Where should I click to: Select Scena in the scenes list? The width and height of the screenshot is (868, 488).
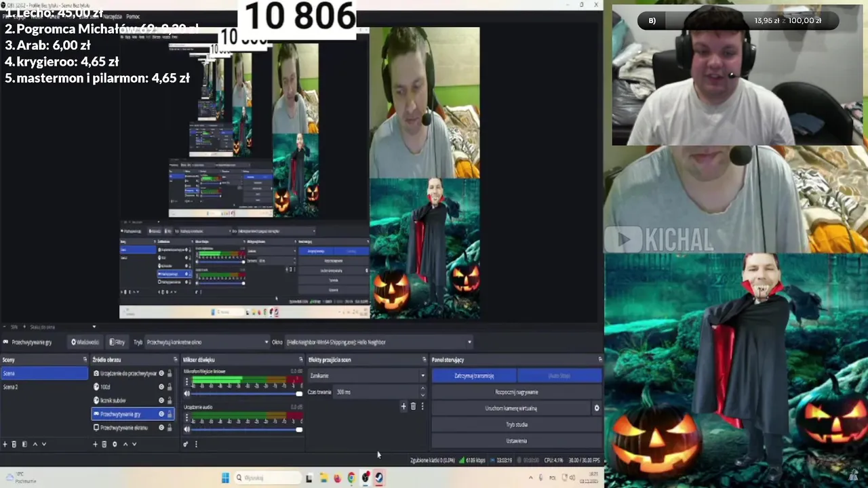(45, 373)
